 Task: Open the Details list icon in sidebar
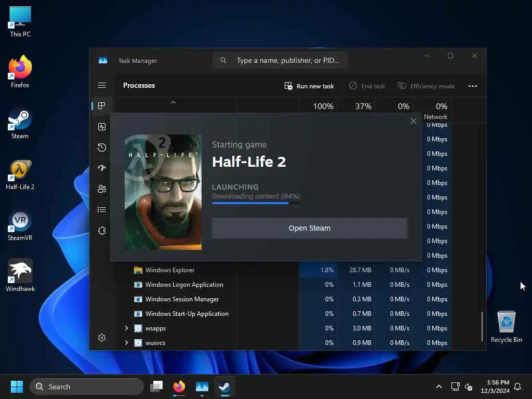click(x=102, y=210)
